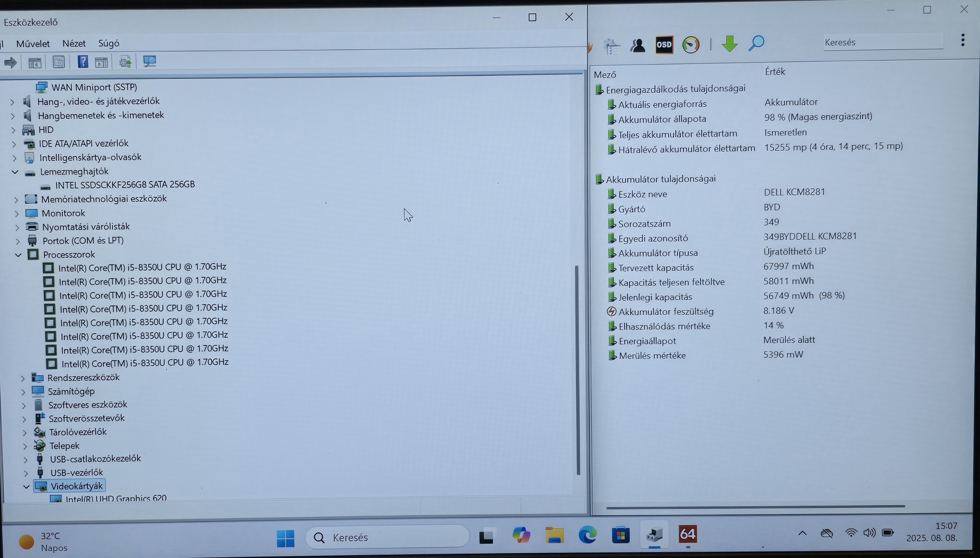
Task: Select Rendszereszközök category
Action: coord(83,378)
